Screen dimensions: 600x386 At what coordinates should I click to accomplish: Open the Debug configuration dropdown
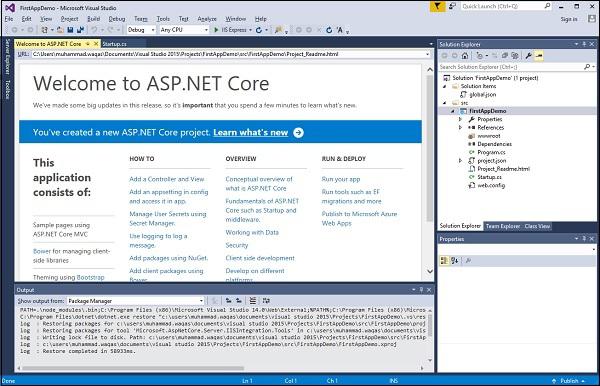click(153, 30)
